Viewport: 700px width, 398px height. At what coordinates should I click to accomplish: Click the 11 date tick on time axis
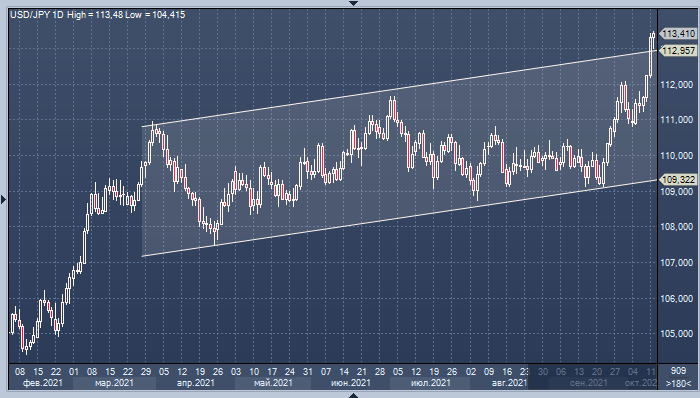[651, 371]
